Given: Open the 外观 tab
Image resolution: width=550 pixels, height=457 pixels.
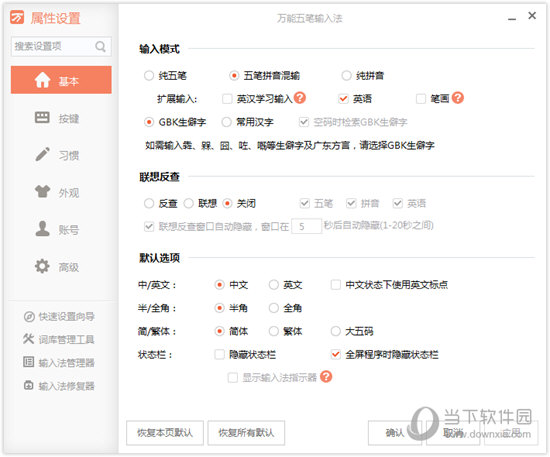Looking at the screenshot, I should tap(61, 192).
